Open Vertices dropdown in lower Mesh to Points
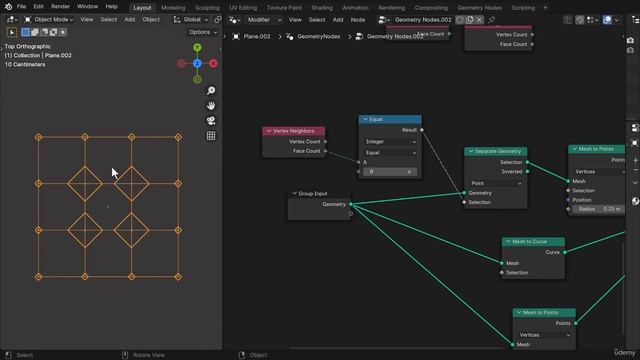 pyautogui.click(x=544, y=335)
